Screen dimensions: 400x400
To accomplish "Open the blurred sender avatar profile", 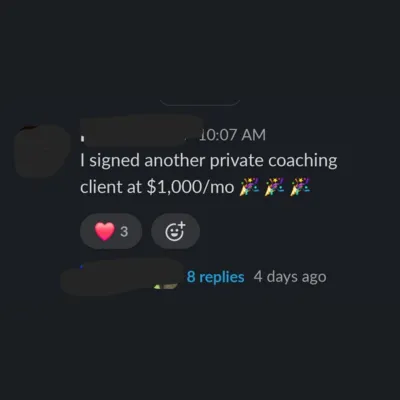I will pos(43,151).
